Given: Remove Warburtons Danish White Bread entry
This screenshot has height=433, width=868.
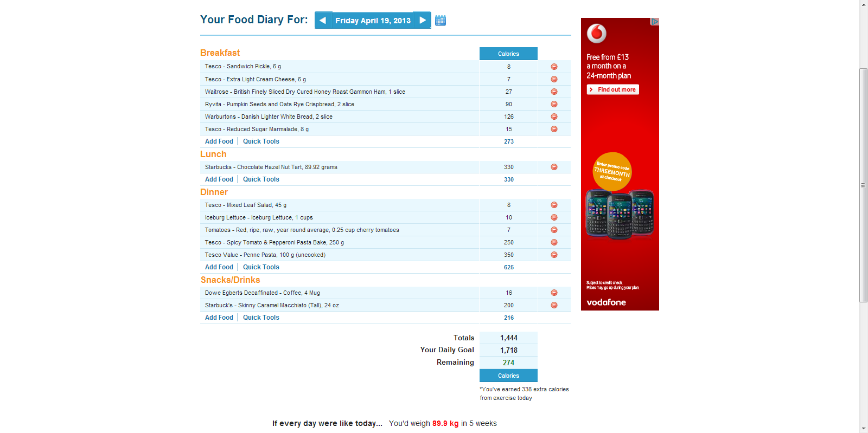Looking at the screenshot, I should tap(554, 117).
